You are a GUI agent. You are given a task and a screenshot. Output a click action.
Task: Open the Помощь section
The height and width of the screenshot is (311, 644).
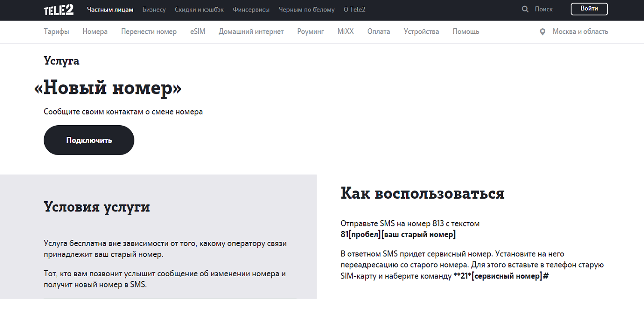pyautogui.click(x=466, y=31)
